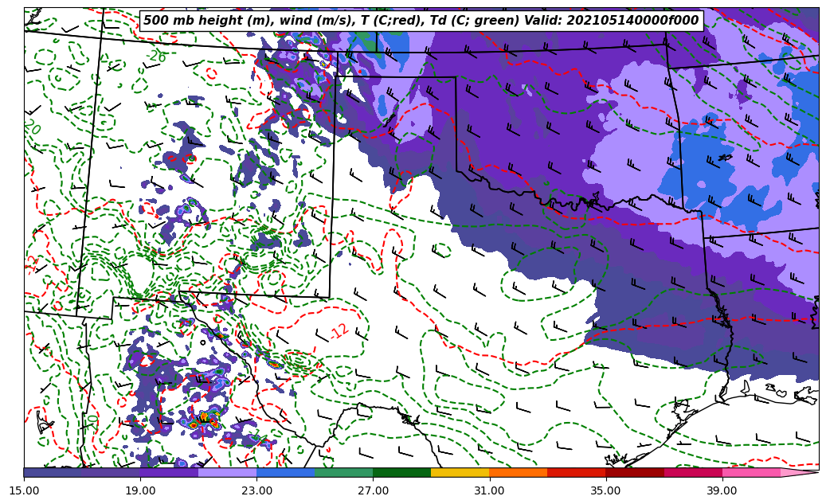Screen dimensions: 826x504
Task: Pick the orange colorbar segment
Action: [x=518, y=472]
